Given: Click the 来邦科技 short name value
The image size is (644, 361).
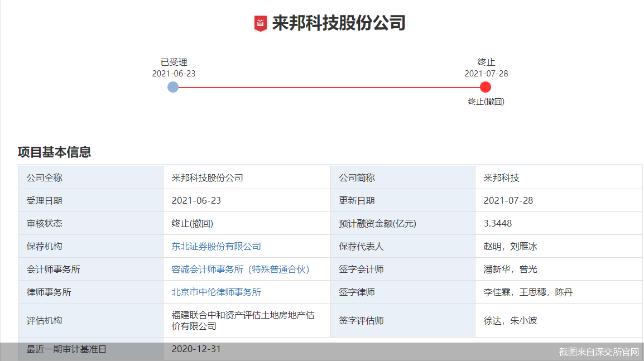Looking at the screenshot, I should (502, 178).
